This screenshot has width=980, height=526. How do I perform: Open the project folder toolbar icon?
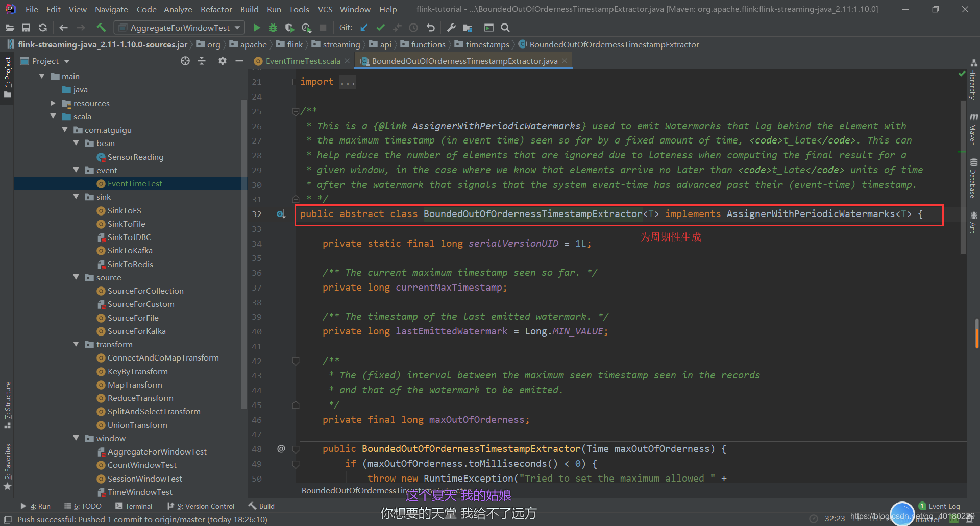[x=10, y=28]
